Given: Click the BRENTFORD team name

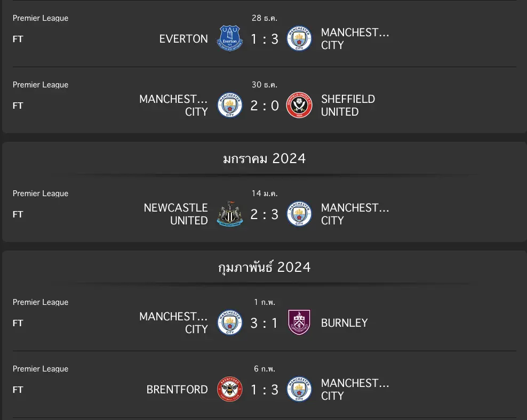Looking at the screenshot, I should click(x=177, y=390).
